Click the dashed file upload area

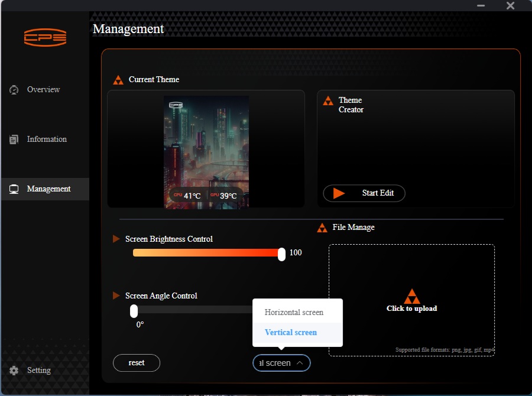coord(411,300)
